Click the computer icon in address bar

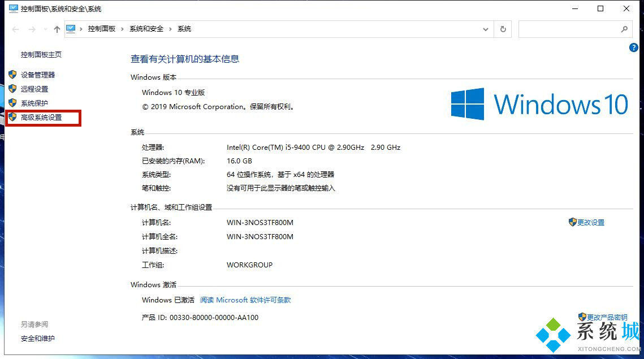[71, 29]
